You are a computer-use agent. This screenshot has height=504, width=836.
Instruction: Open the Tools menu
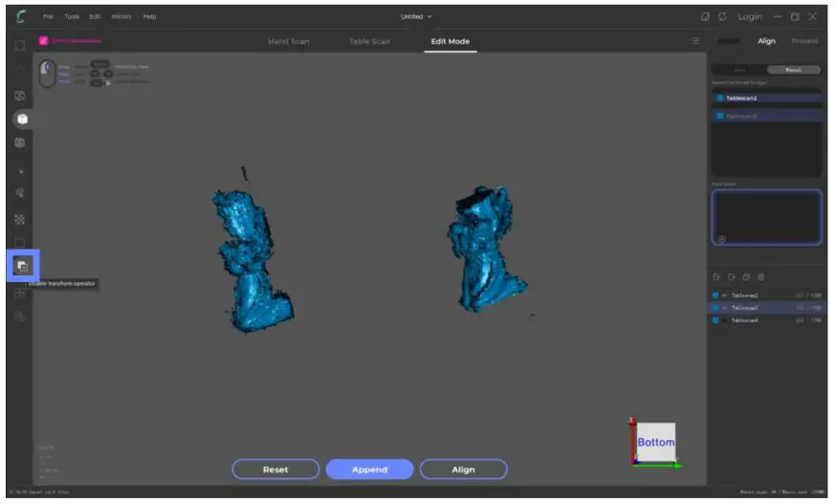point(72,16)
